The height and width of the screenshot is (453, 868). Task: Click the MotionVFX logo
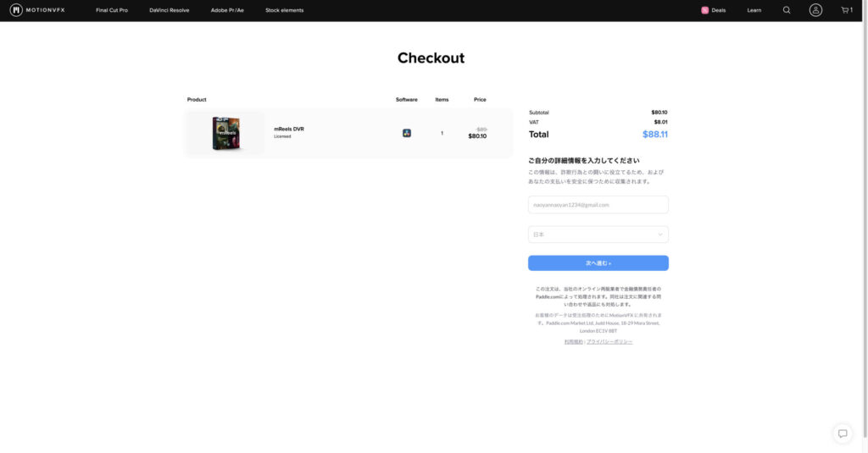coord(37,10)
